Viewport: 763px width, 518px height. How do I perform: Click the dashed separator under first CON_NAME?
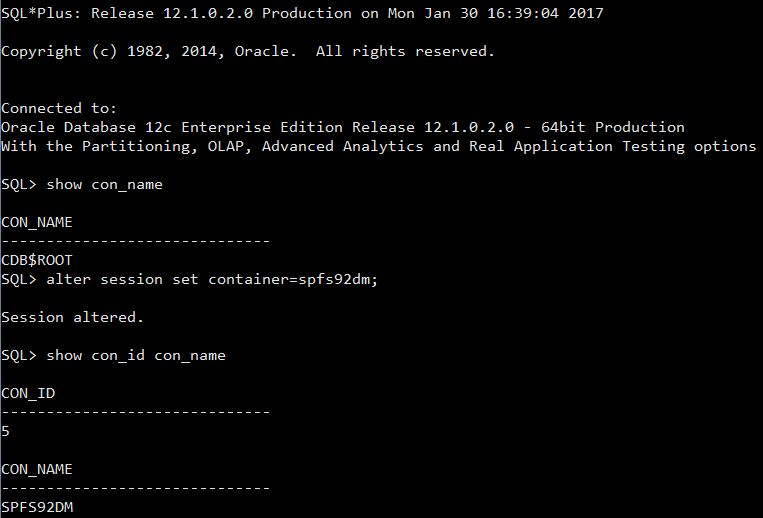pos(136,241)
